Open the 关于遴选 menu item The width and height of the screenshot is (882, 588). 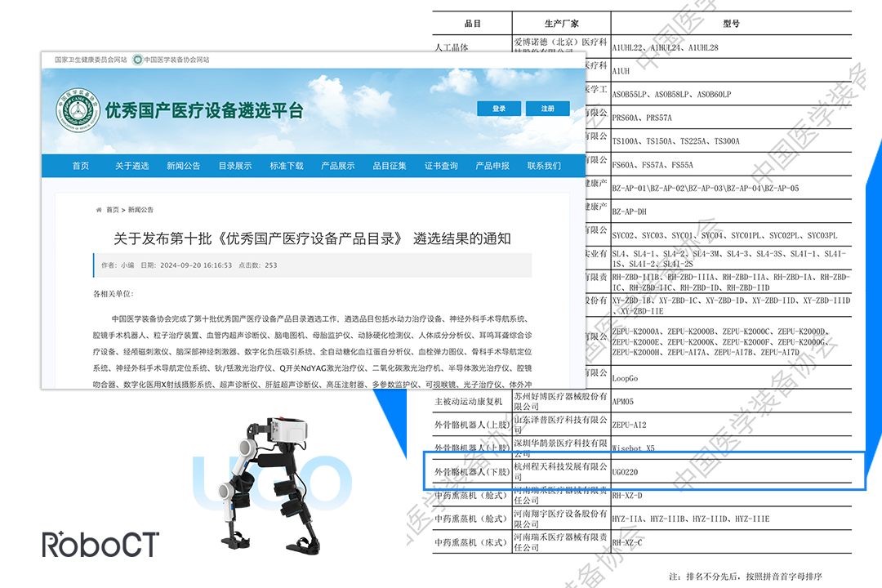pyautogui.click(x=131, y=166)
